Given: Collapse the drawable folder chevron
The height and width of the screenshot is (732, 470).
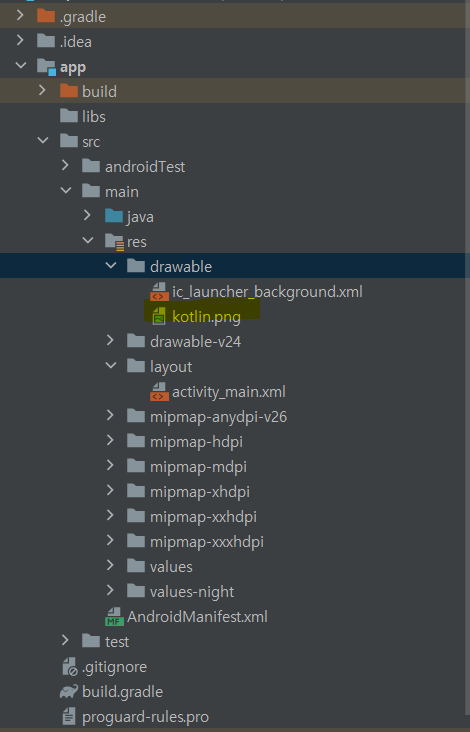Looking at the screenshot, I should point(111,266).
